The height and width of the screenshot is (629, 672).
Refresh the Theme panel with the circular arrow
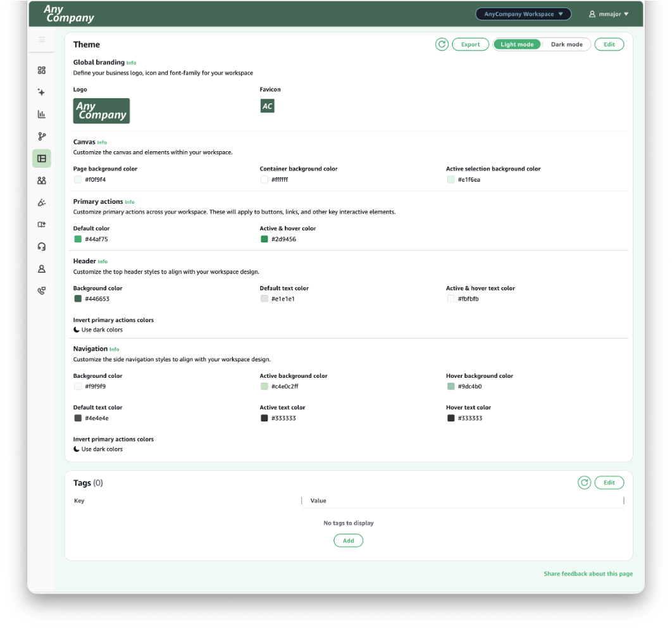click(442, 44)
